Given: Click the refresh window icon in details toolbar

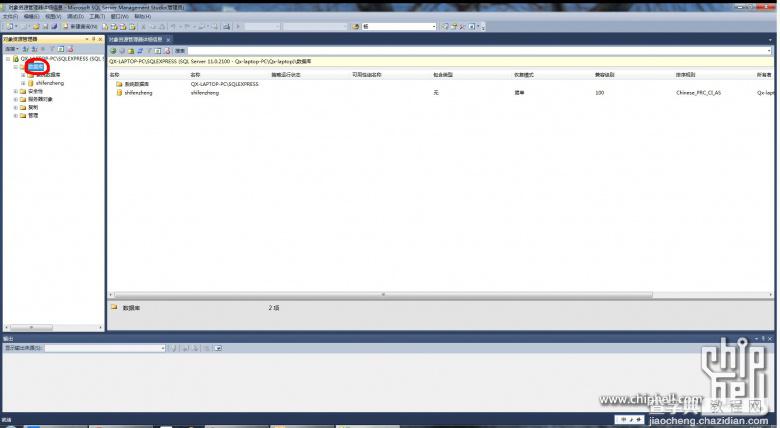Looking at the screenshot, I should coord(158,51).
